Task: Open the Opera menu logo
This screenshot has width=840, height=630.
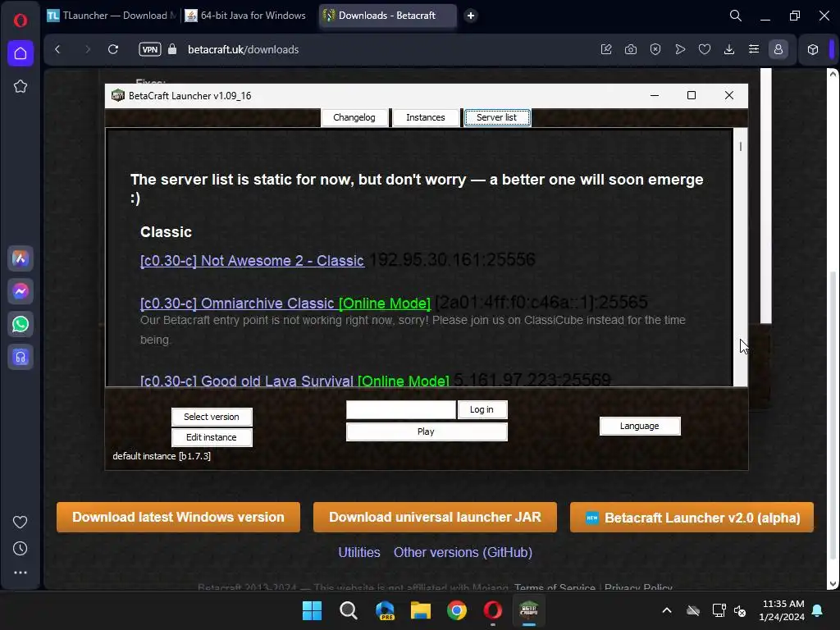Action: coord(21,21)
